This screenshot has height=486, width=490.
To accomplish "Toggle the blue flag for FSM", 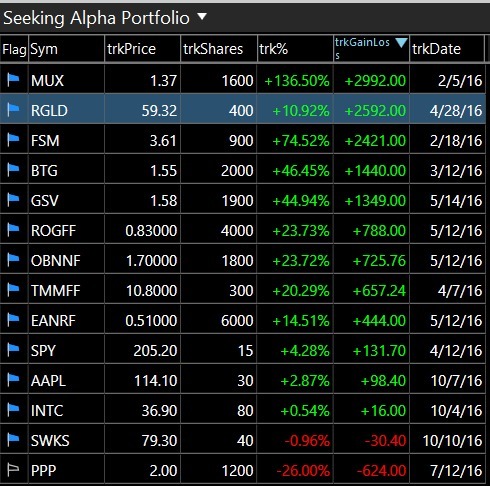I will click(13, 140).
